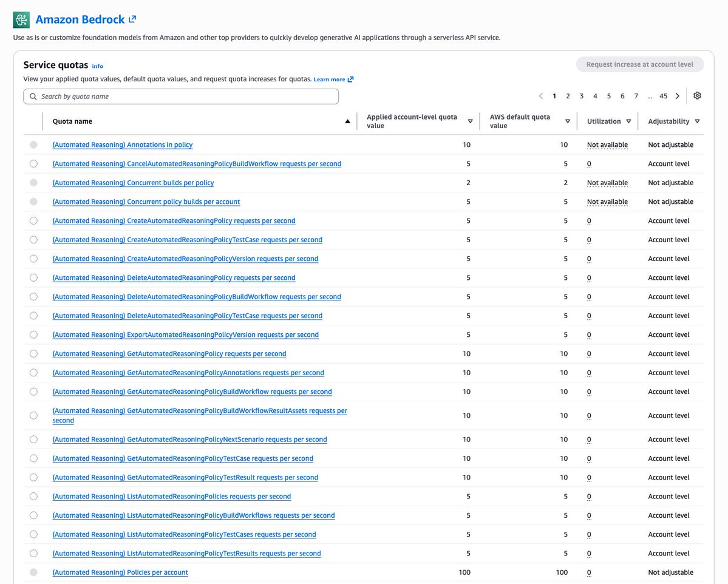Open GetAutomatedReasoningPolicyTestCase requests link
The height and width of the screenshot is (584, 728).
[183, 459]
